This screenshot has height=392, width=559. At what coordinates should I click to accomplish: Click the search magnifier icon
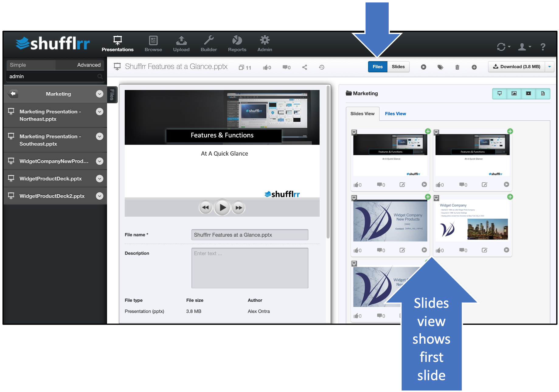tap(100, 76)
